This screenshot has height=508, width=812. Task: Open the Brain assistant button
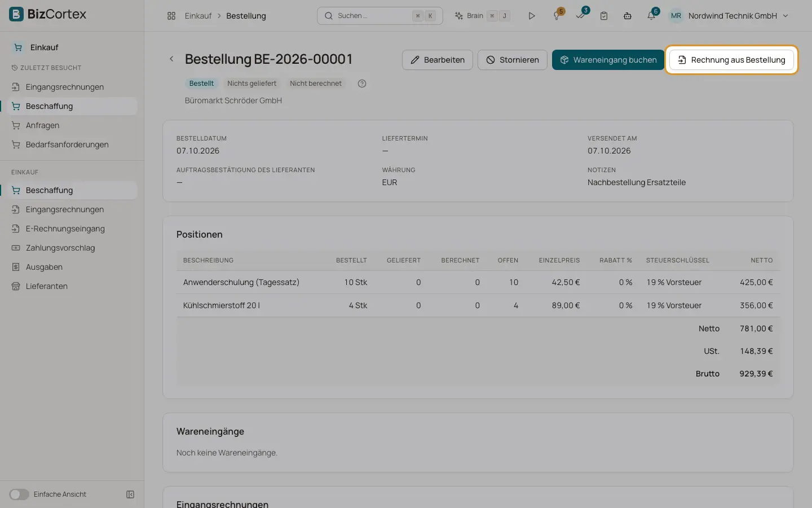click(x=482, y=16)
